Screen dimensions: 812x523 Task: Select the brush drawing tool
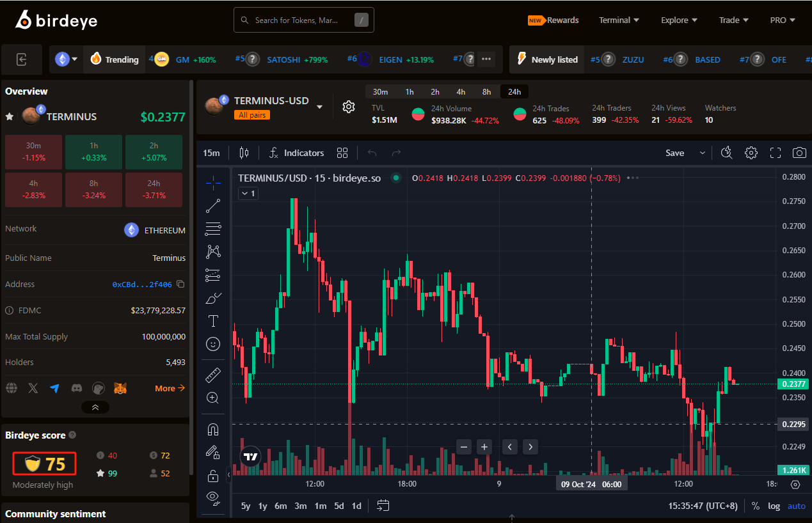tap(213, 298)
